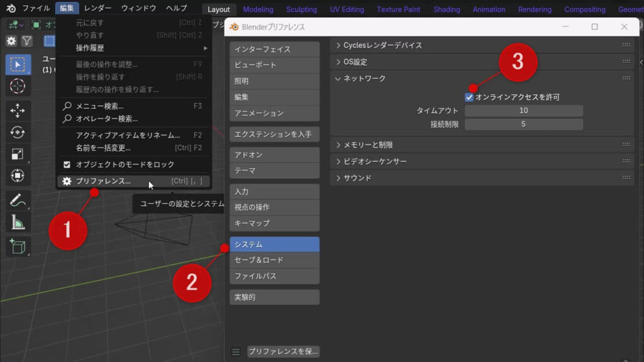Select the キーマップ preferences section

[274, 223]
